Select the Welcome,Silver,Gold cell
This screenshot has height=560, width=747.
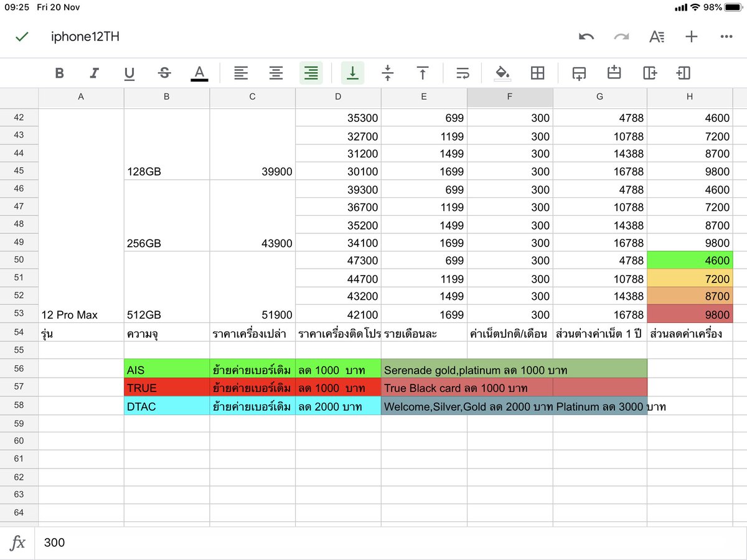514,406
